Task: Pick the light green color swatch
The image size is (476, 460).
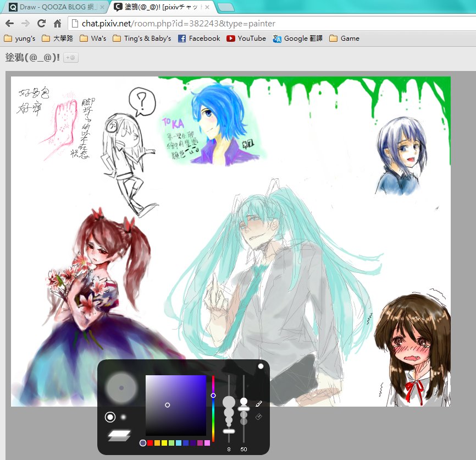Action: click(x=171, y=443)
